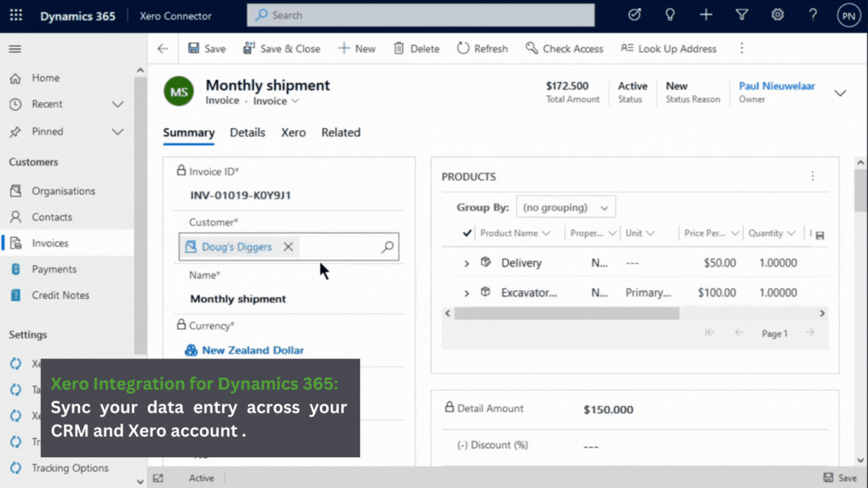The image size is (868, 488).
Task: Click the products grid horizontal scrollbar
Action: coord(567,313)
